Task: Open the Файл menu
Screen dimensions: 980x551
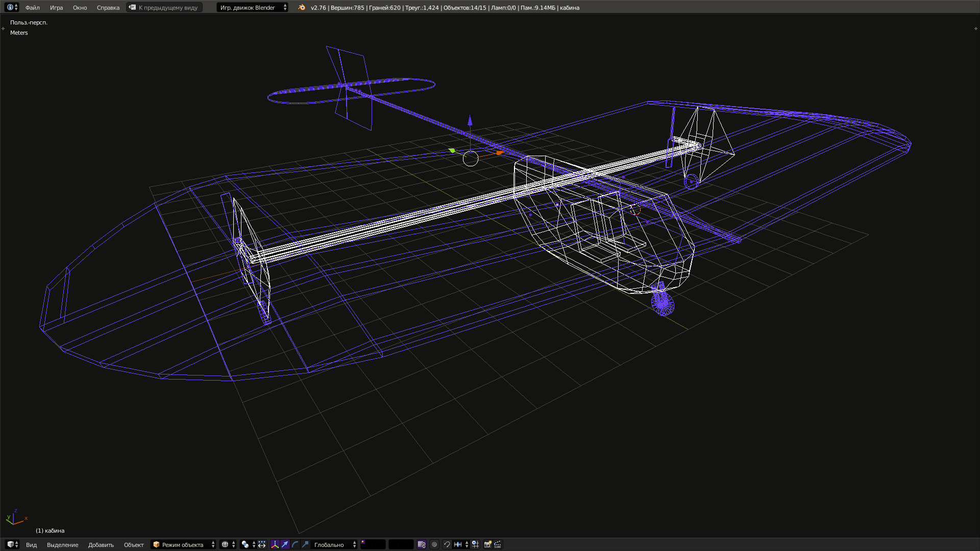Action: (32, 7)
